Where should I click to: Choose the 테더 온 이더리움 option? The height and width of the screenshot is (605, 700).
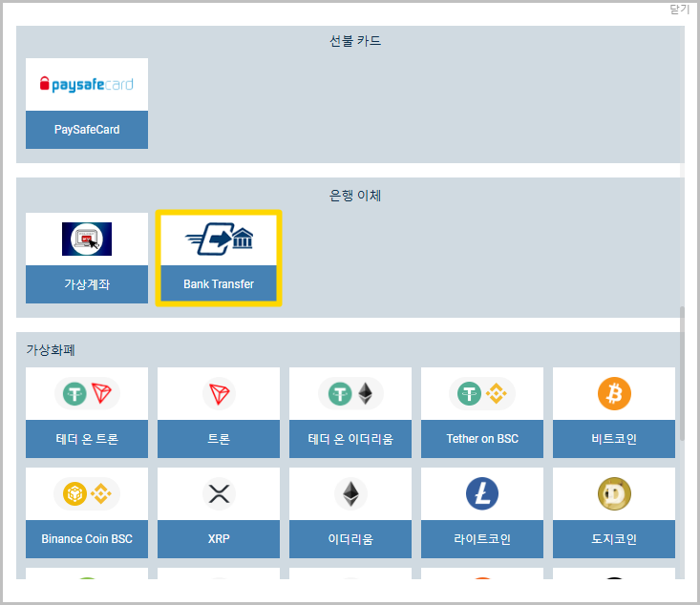point(350,439)
